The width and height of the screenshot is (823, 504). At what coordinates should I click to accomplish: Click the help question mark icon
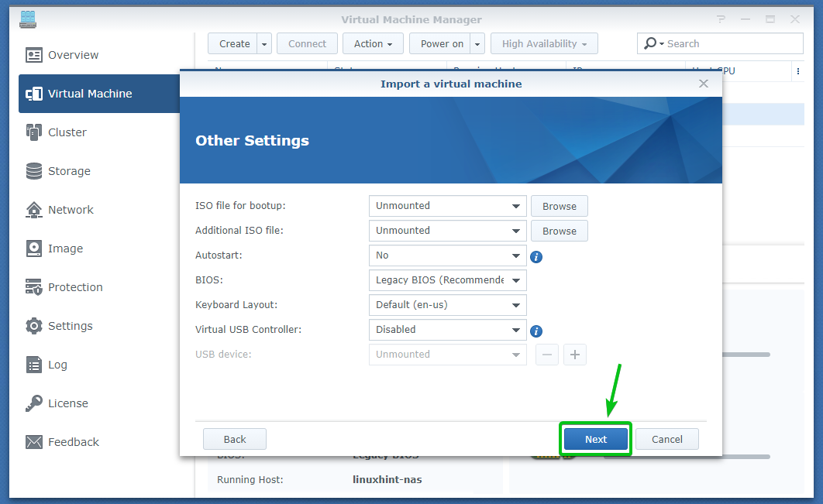(x=721, y=19)
